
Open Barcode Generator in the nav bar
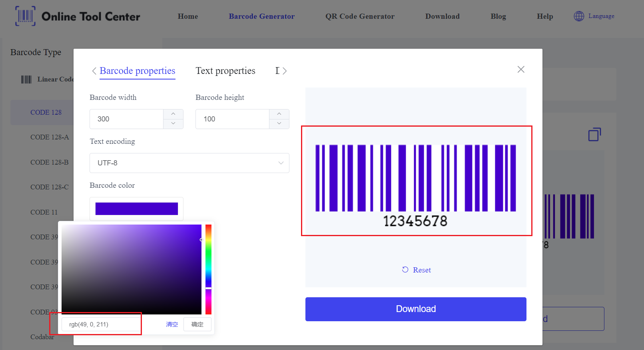pos(262,16)
